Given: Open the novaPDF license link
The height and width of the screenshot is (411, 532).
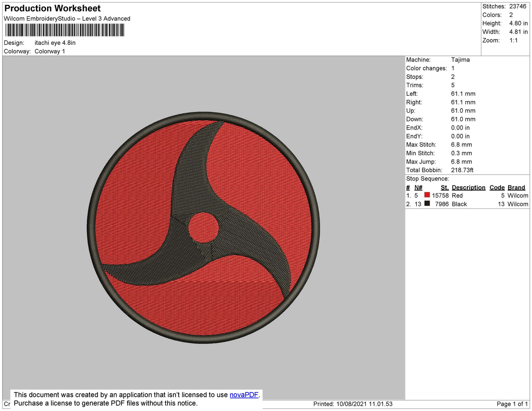Looking at the screenshot, I should point(243,395).
